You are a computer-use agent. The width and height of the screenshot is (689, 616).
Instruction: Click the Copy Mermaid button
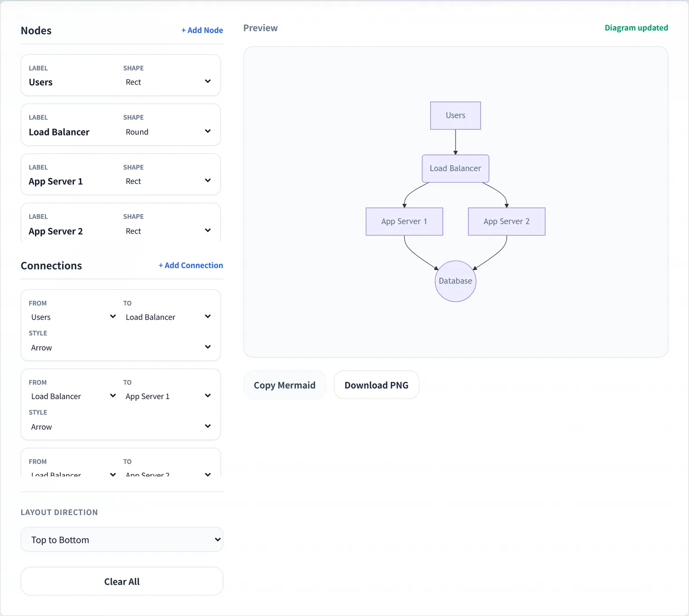pyautogui.click(x=285, y=385)
